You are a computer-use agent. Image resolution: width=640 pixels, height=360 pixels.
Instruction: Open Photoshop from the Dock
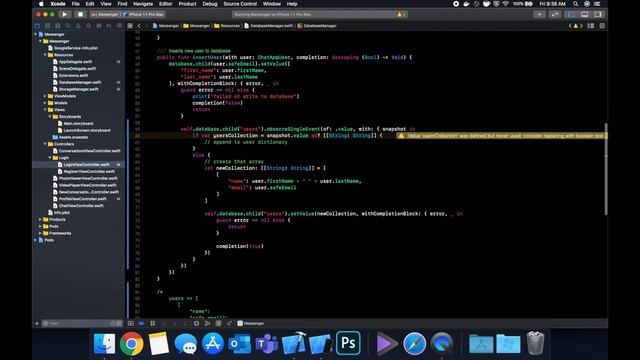pyautogui.click(x=348, y=343)
